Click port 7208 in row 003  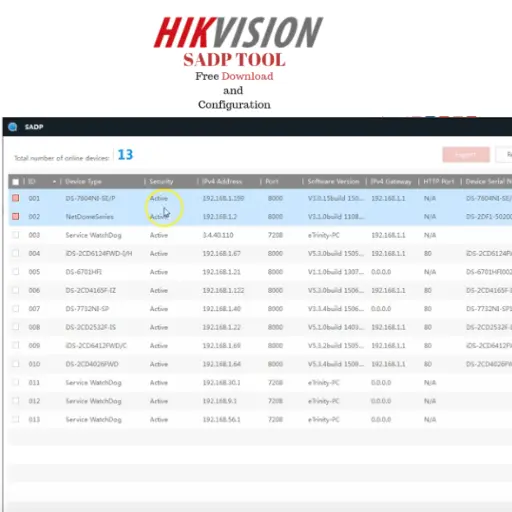(275, 235)
